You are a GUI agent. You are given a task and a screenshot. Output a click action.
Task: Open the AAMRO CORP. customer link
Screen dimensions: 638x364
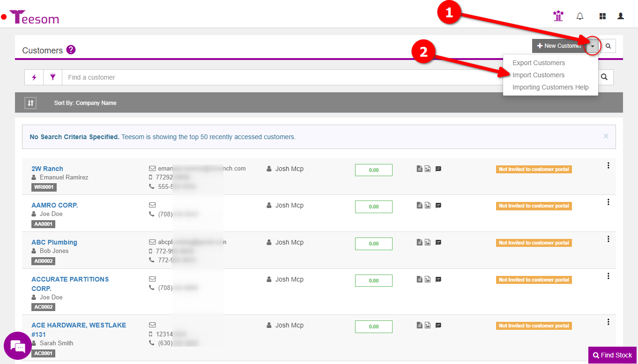tap(55, 205)
